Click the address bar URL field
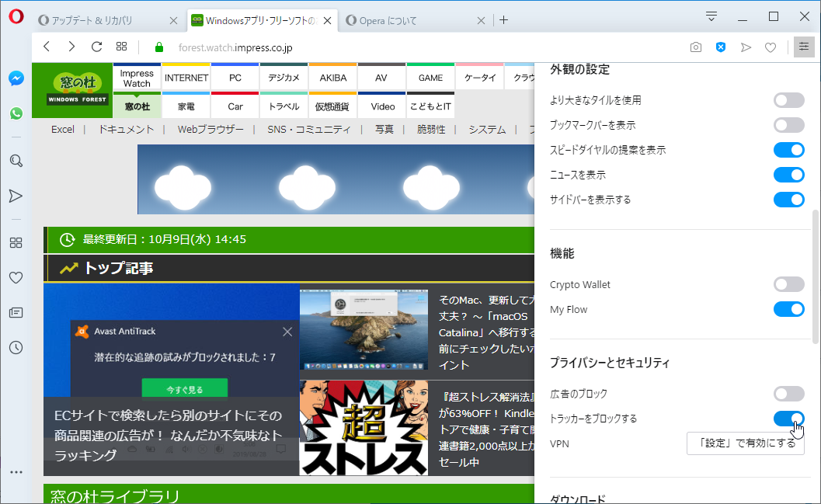The height and width of the screenshot is (504, 821). [419, 47]
